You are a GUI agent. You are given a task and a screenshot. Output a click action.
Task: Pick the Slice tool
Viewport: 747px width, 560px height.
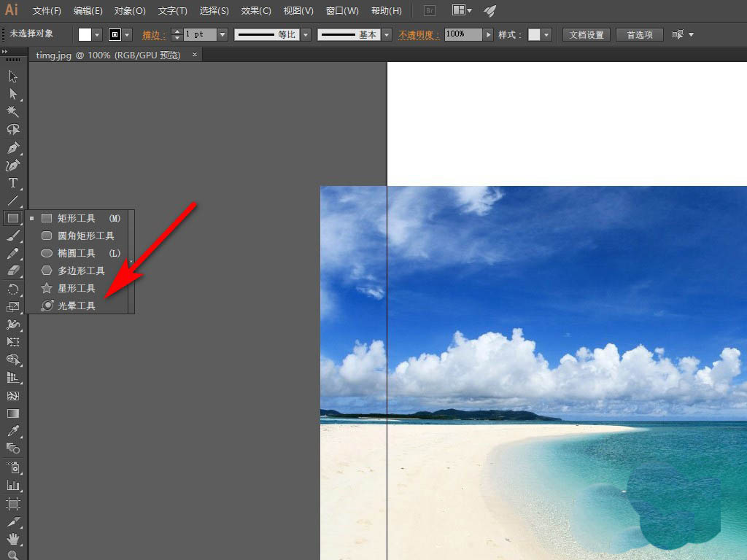[13, 521]
